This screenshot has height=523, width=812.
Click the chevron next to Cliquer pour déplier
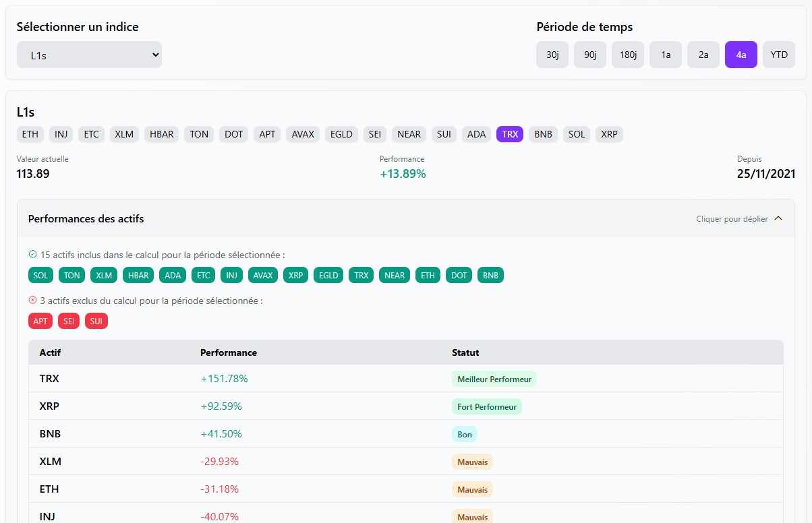[778, 218]
